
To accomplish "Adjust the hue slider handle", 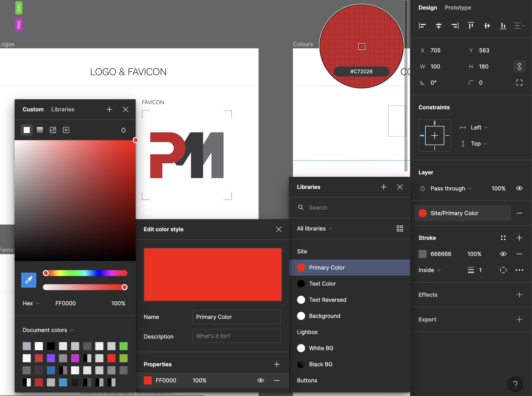I will coord(46,273).
